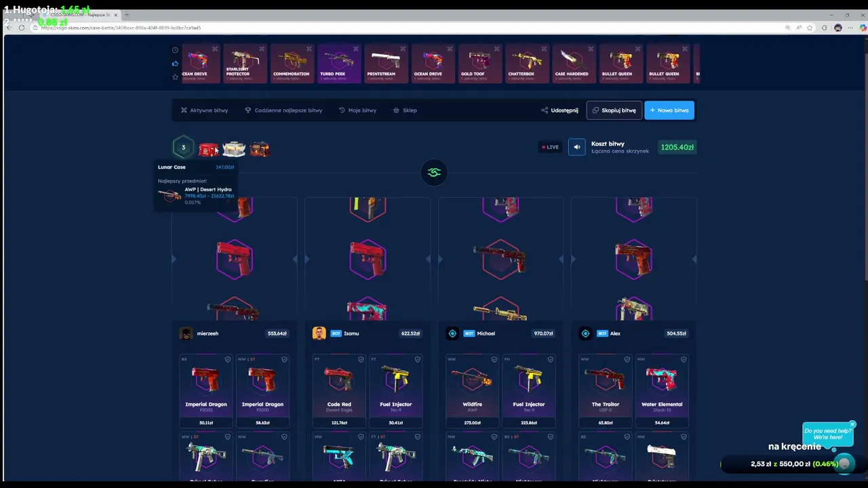This screenshot has width=868, height=488.
Task: Open Michael bot avatar
Action: tap(452, 333)
